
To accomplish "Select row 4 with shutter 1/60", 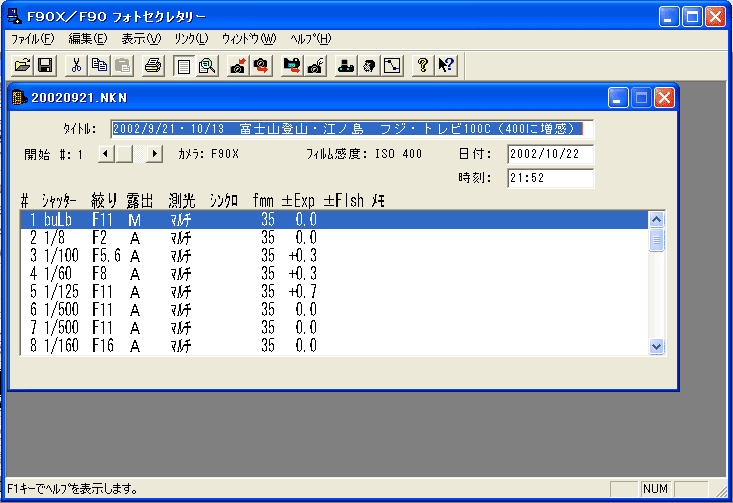I will point(334,273).
